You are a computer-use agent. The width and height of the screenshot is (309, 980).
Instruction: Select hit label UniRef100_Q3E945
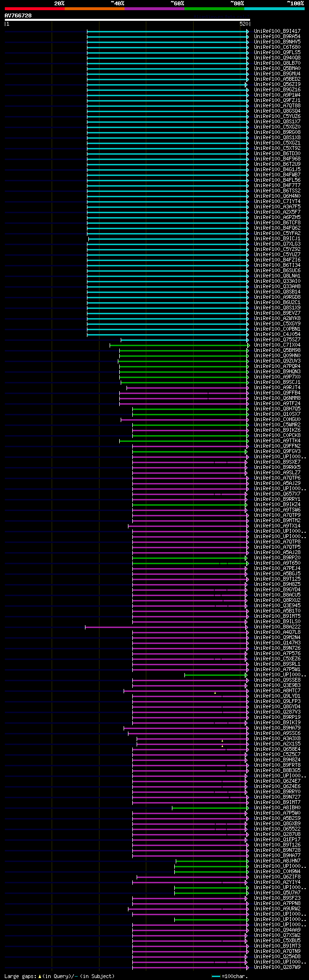point(277,605)
